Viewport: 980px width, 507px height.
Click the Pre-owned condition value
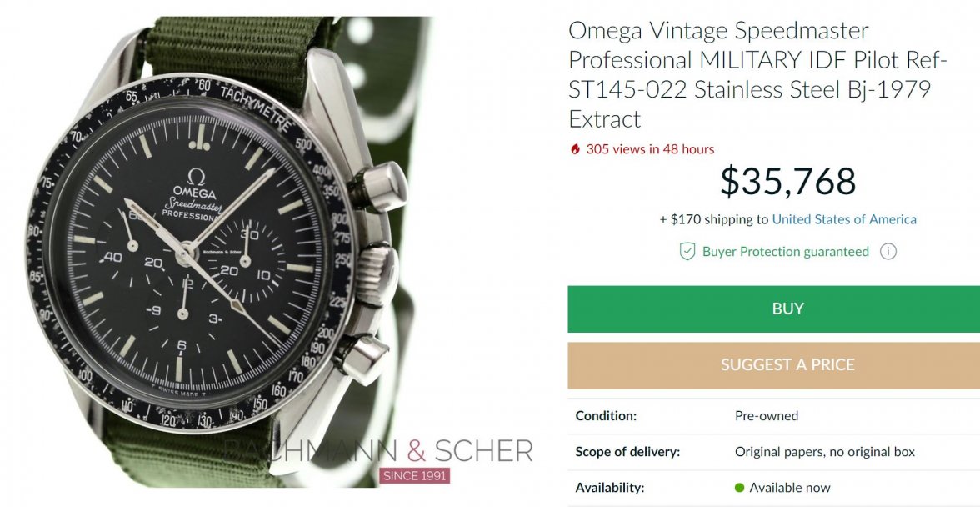(x=766, y=415)
